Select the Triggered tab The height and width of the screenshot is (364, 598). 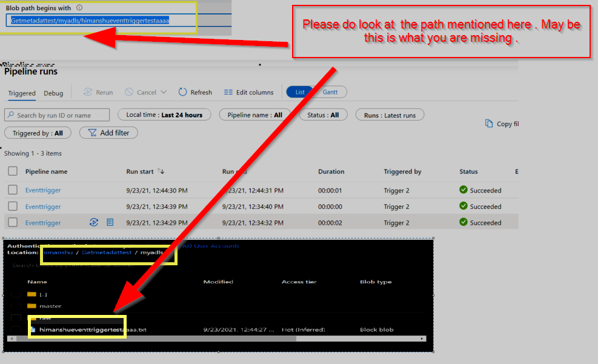click(22, 93)
